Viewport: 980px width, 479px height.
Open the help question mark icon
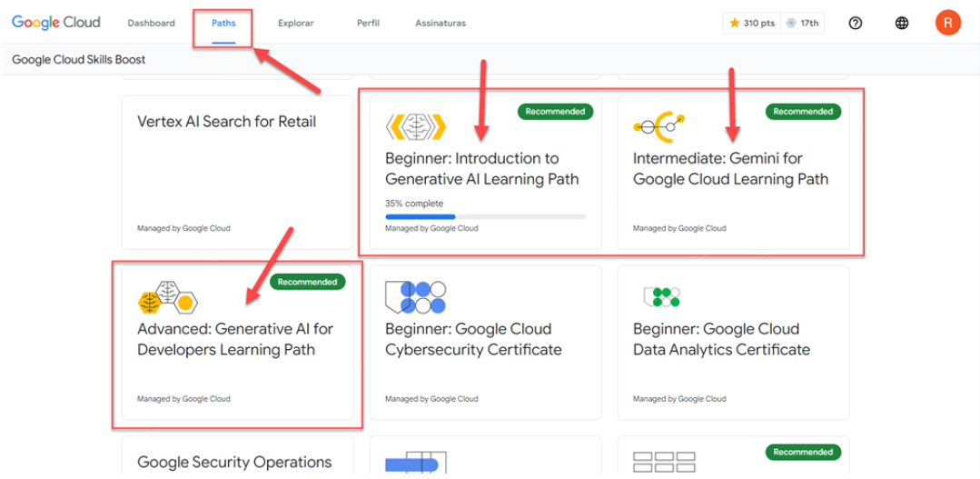pos(855,23)
